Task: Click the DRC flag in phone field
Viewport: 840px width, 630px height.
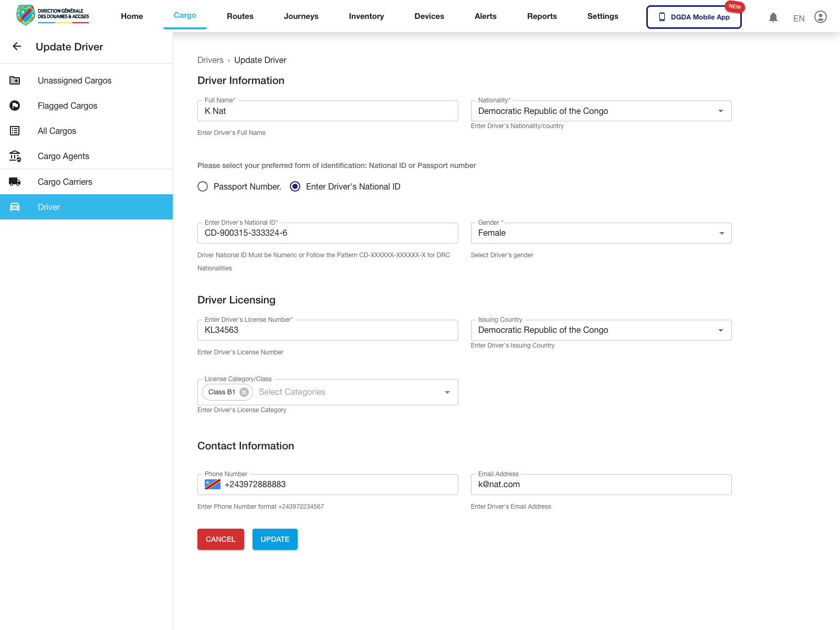Action: [213, 485]
